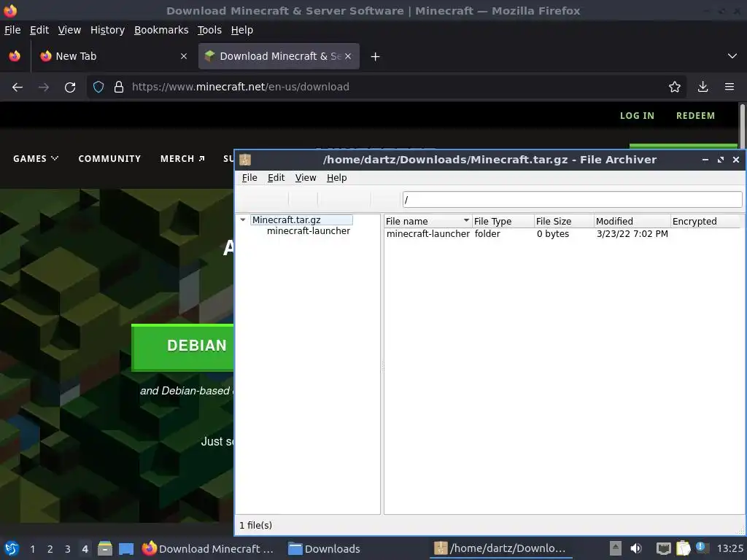The width and height of the screenshot is (747, 560).
Task: Close the Download Minecraft tab
Action: [x=348, y=56]
